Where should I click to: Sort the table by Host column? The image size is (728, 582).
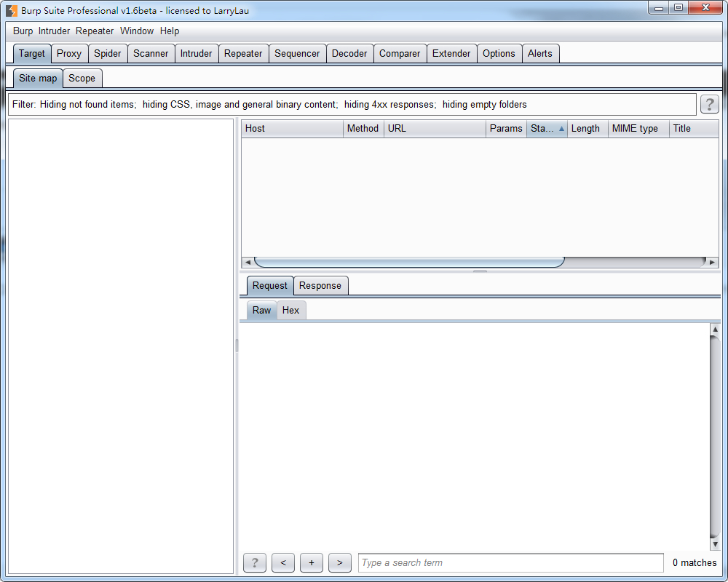292,129
